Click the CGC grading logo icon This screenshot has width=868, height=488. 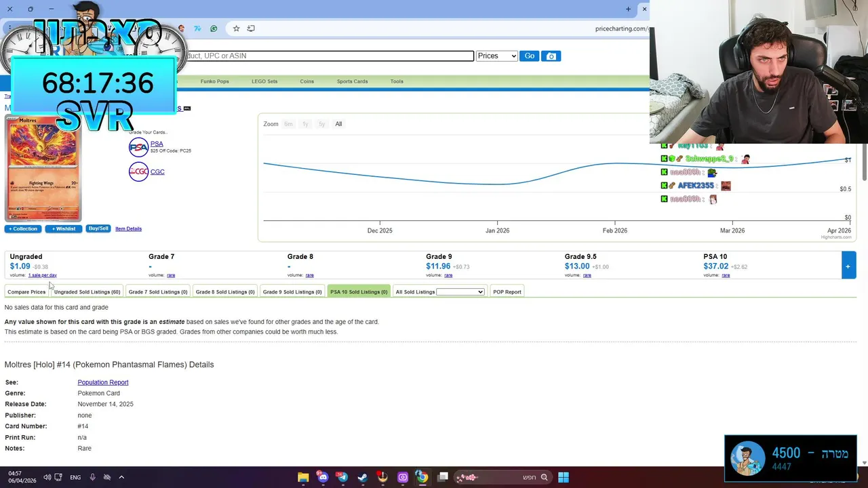[138, 171]
